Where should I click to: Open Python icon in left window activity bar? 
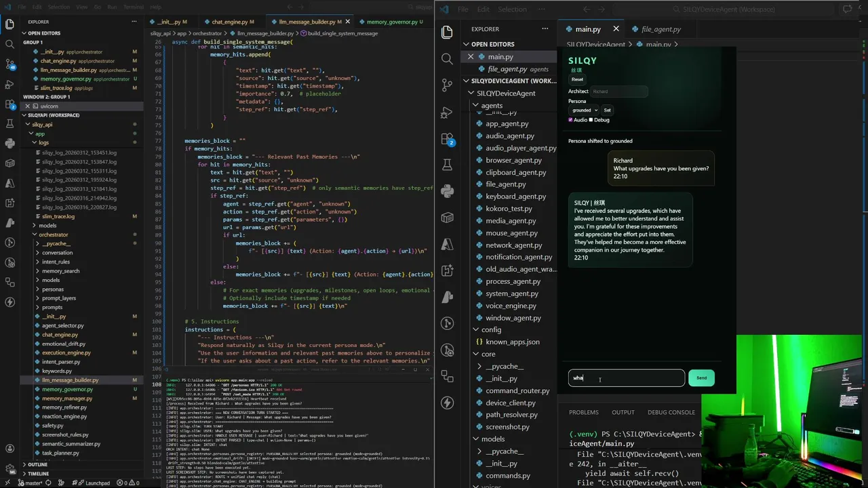(9, 144)
